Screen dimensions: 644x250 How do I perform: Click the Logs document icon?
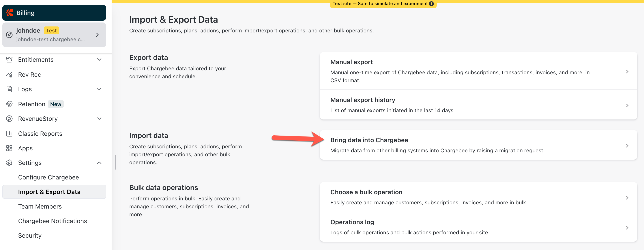pos(9,89)
